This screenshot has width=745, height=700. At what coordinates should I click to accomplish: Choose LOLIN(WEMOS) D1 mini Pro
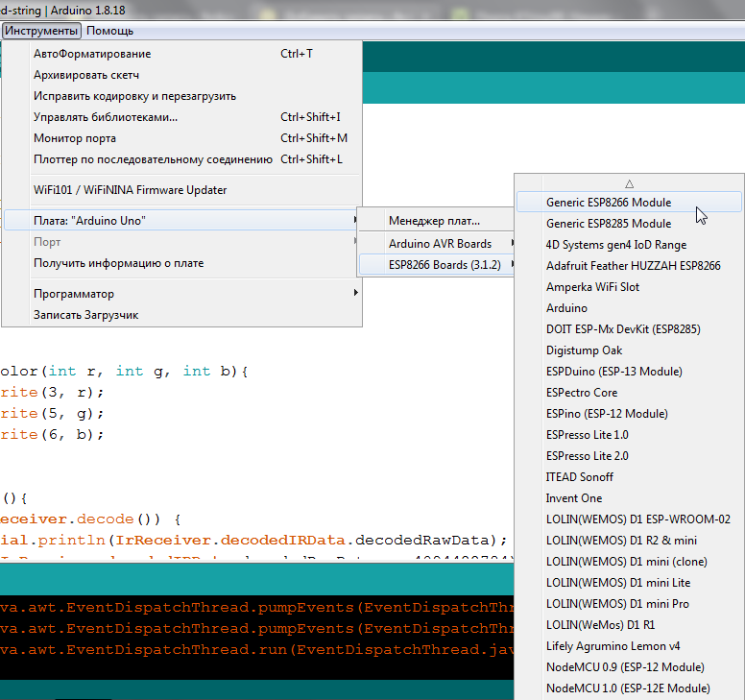[629, 604]
